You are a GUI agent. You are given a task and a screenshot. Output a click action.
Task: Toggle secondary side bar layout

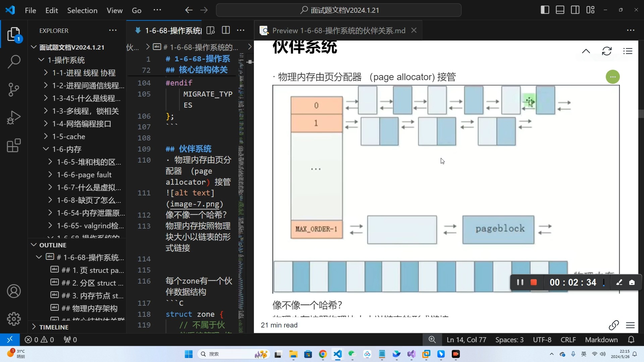click(x=575, y=10)
